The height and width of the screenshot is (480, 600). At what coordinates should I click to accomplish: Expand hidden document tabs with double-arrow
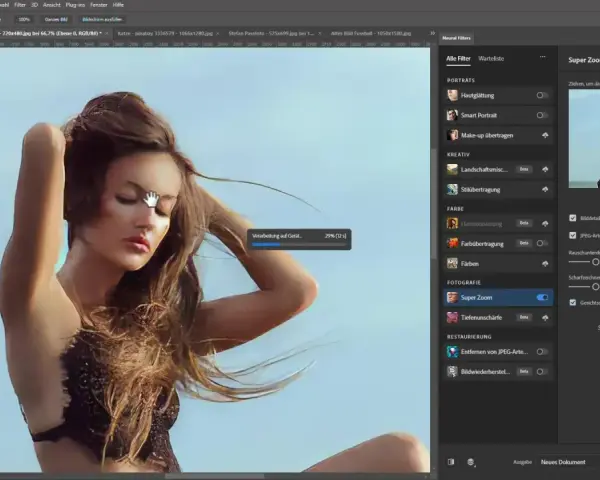point(432,33)
